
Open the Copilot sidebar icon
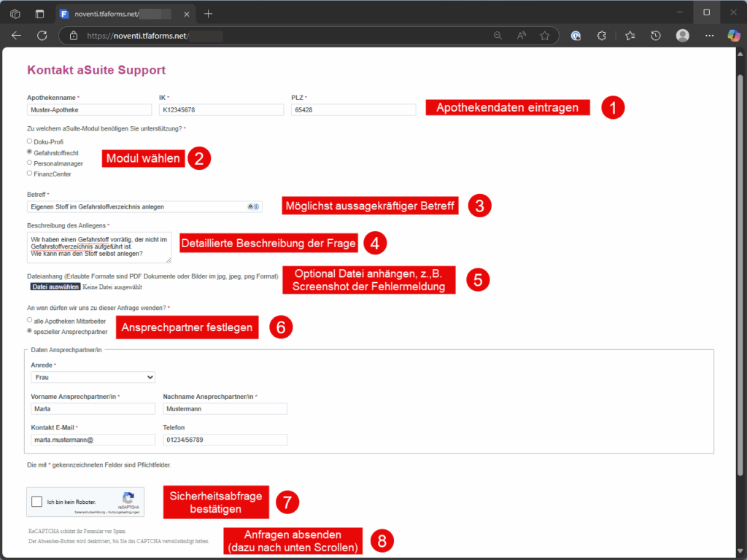click(734, 35)
